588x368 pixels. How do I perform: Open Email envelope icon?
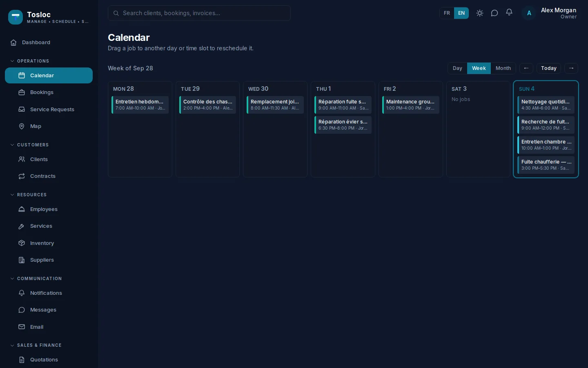tap(22, 327)
